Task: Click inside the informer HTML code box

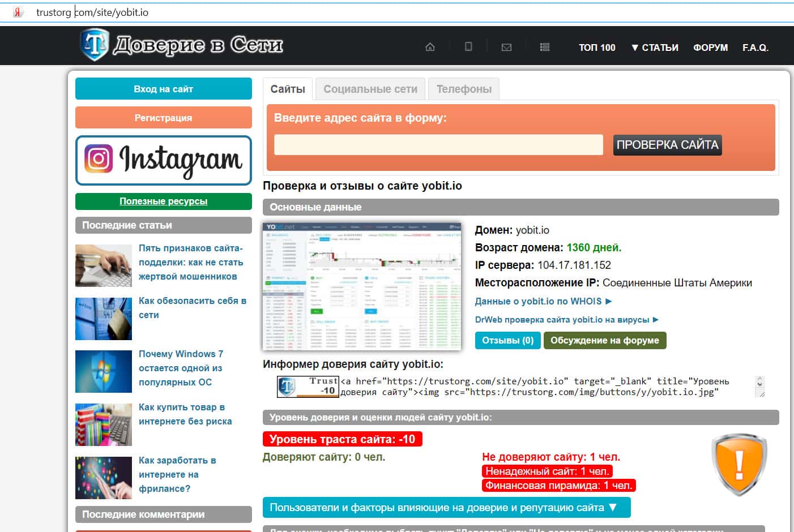Action: point(547,387)
